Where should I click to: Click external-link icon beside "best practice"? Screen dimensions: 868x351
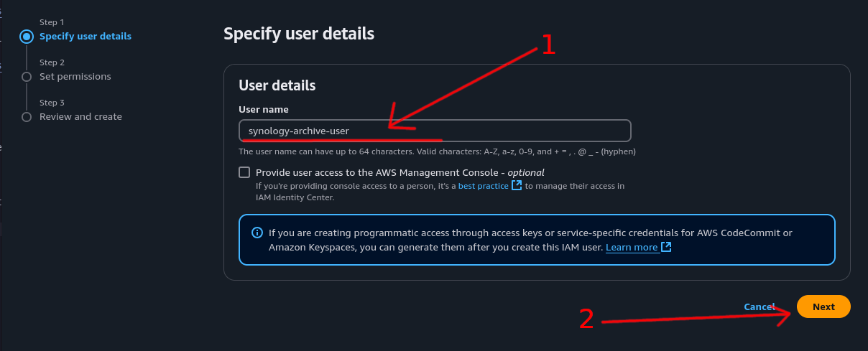[516, 186]
